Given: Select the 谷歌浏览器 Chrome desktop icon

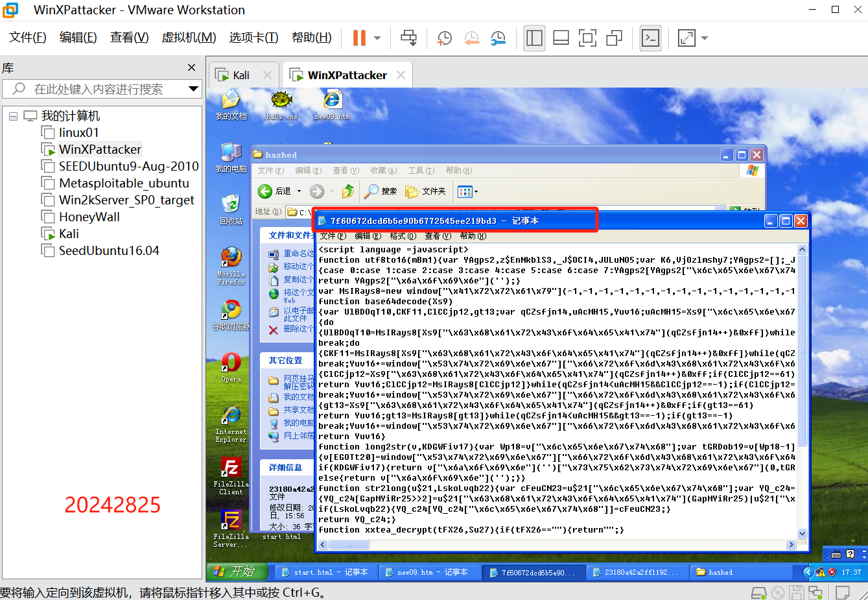Looking at the screenshot, I should pos(231,315).
